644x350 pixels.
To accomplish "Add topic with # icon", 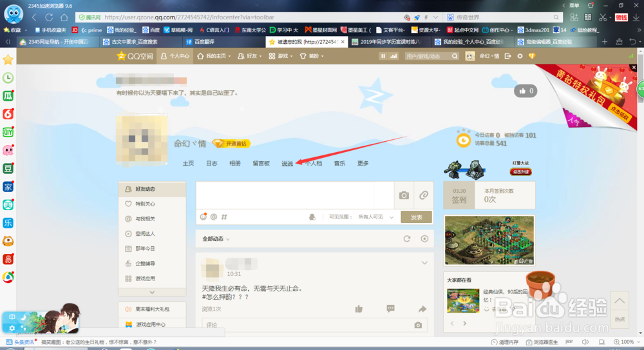I will click(224, 217).
